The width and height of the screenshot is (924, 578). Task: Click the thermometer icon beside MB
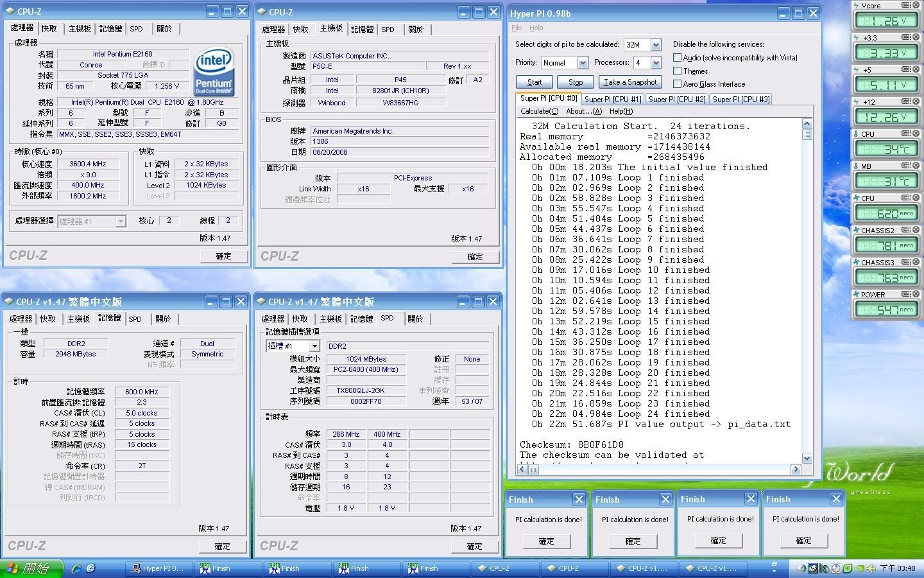tap(856, 166)
